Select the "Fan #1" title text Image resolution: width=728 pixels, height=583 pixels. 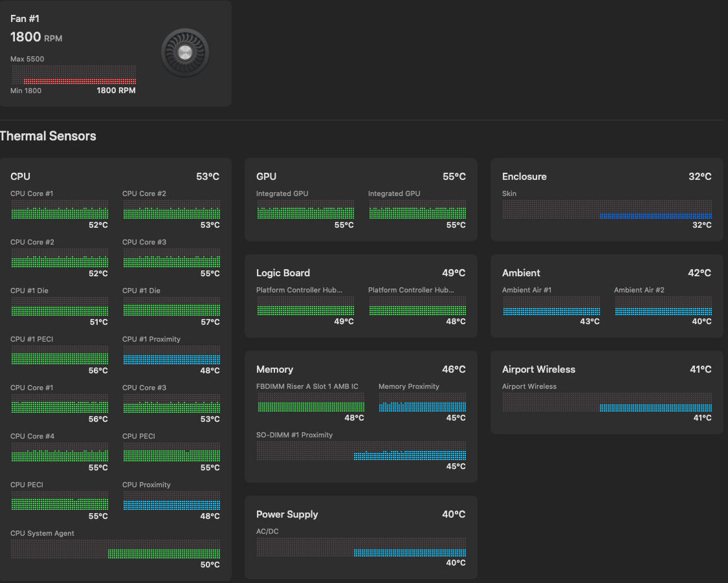[x=25, y=19]
